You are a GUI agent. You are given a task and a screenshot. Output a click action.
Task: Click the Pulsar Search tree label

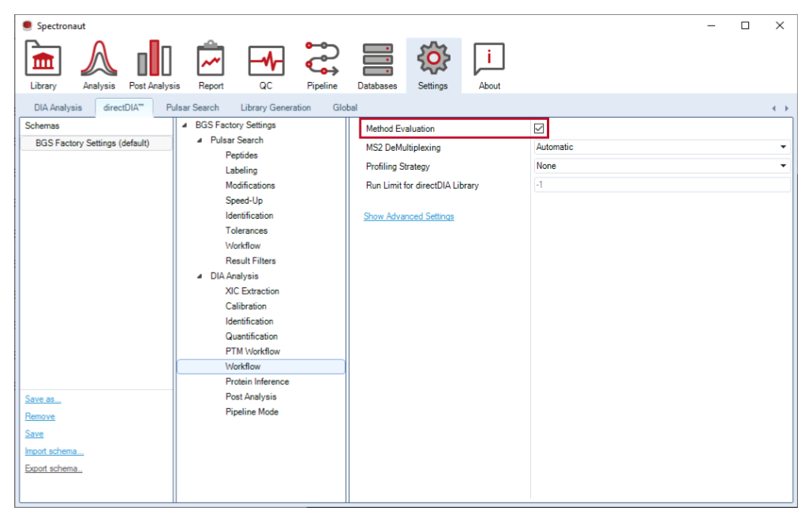237,140
